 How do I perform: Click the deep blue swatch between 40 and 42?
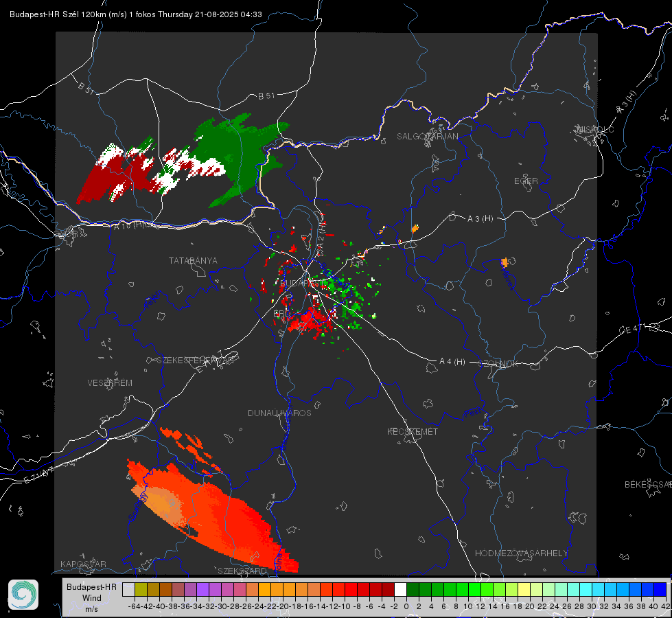[x=660, y=590]
